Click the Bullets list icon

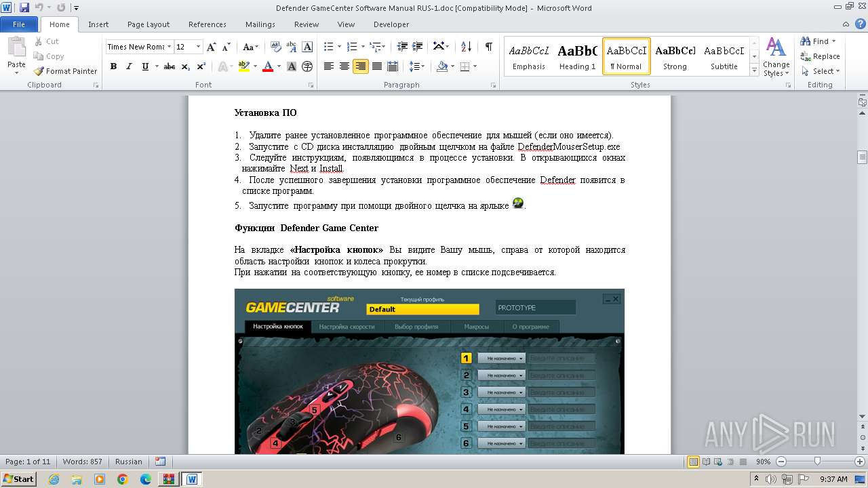(x=328, y=47)
